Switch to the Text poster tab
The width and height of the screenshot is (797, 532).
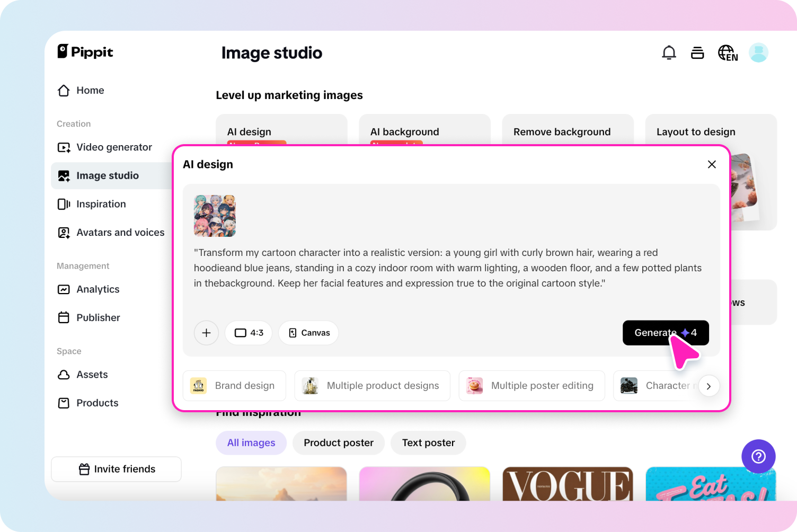(428, 443)
